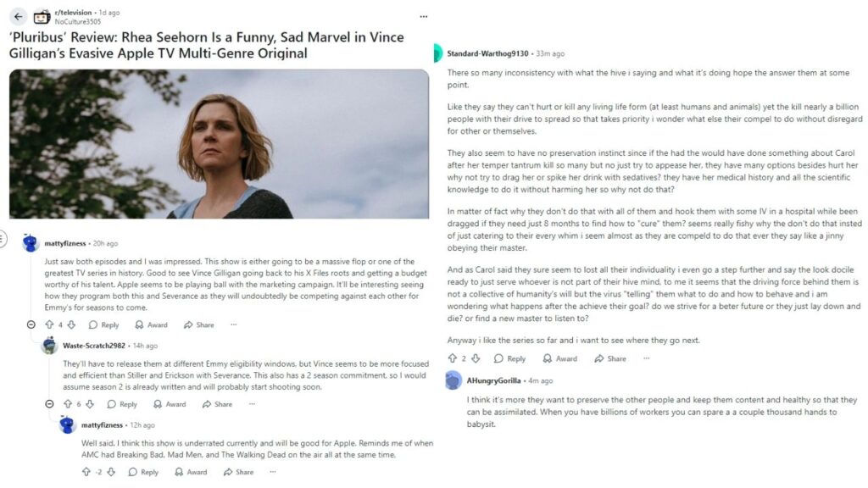Reply to Standard-Warthog9130's comment
The image size is (868, 488).
tap(510, 358)
